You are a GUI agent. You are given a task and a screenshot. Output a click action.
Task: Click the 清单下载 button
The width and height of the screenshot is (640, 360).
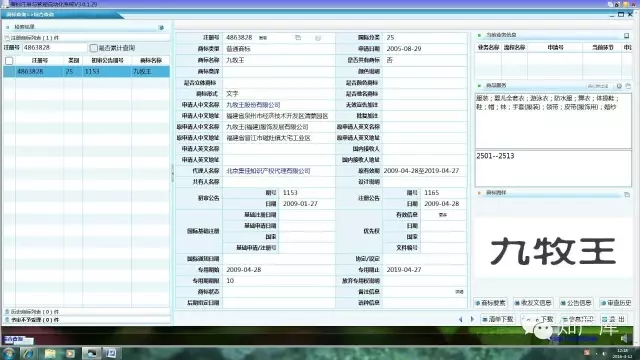pyautogui.click(x=498, y=319)
